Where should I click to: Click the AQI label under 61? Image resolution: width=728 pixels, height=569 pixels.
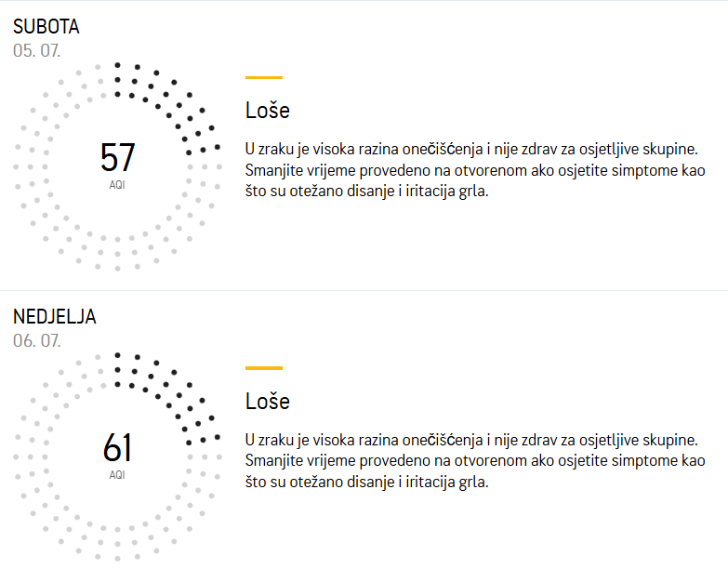pos(117,474)
